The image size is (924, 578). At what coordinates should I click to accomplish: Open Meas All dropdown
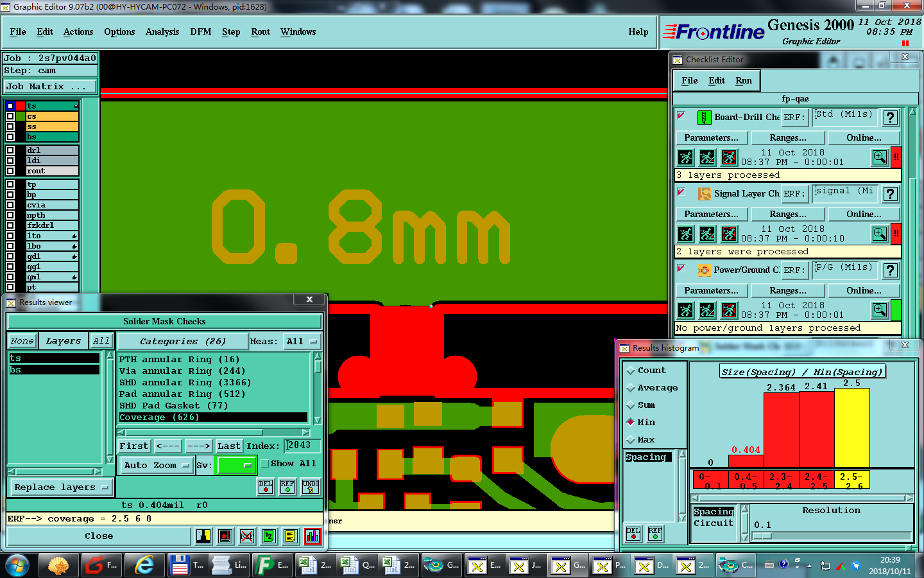(x=302, y=342)
